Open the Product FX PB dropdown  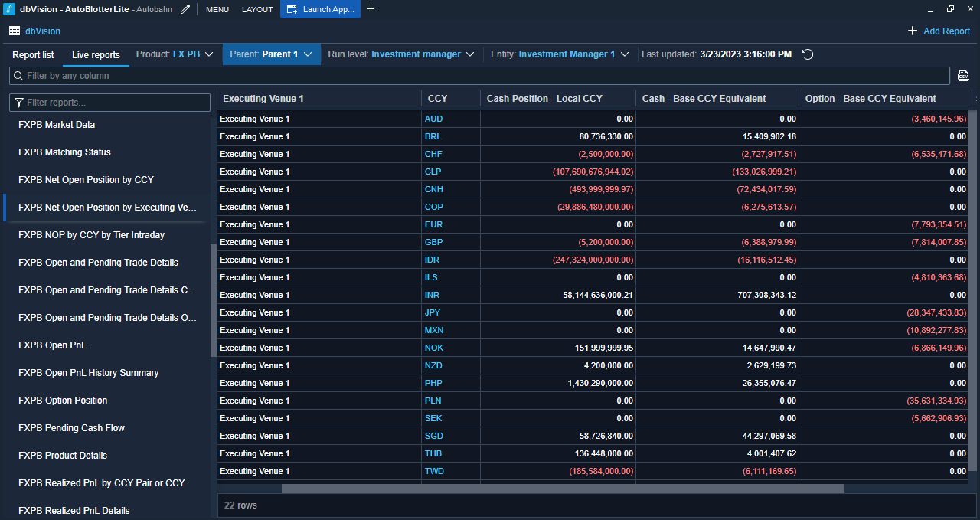point(175,54)
